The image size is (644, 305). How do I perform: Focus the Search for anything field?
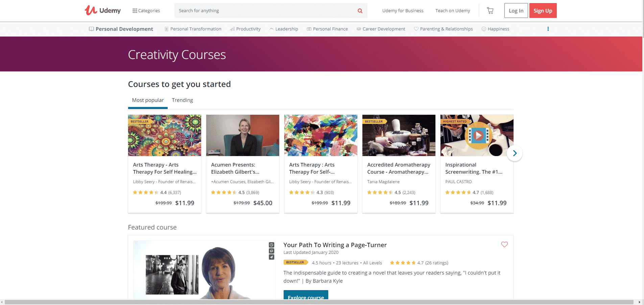(x=265, y=10)
